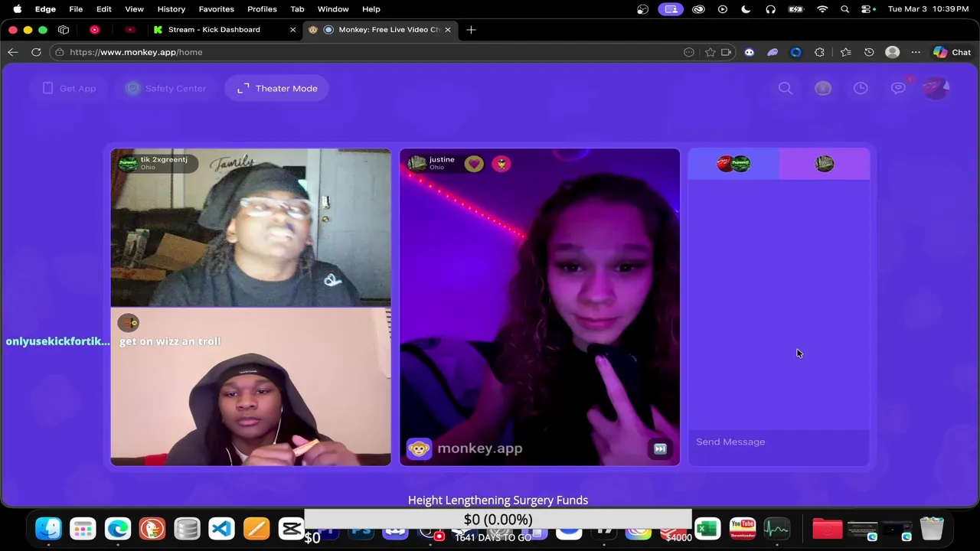Click the camera icon in the address bar

pos(727,52)
